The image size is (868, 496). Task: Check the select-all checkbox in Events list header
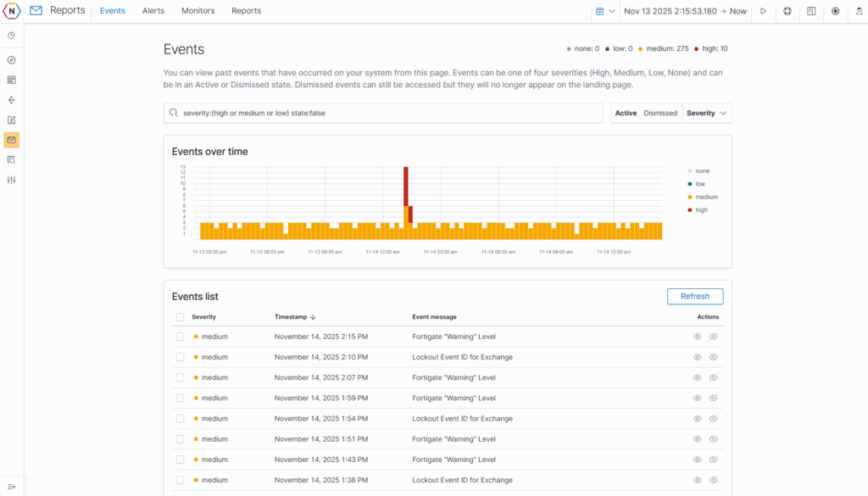(180, 316)
